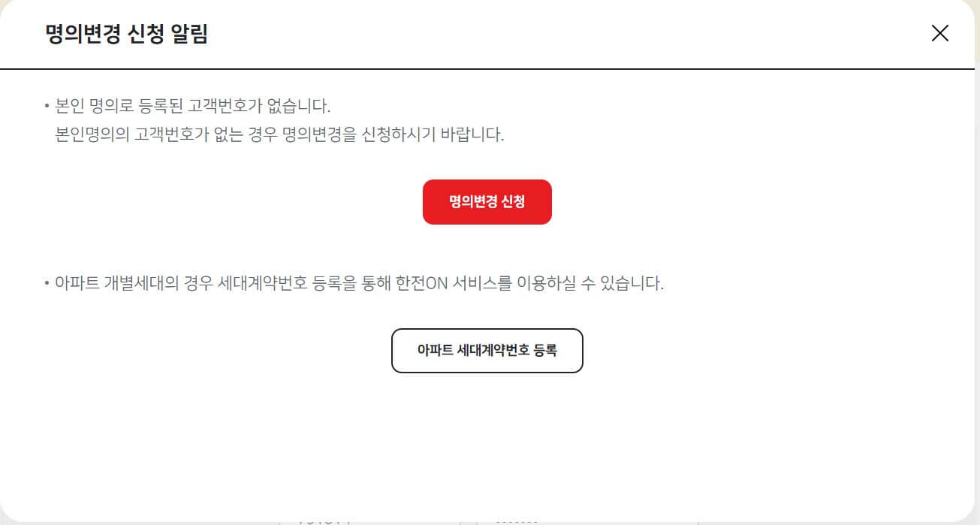Click the 명의변경을 신청하시기 바랍니다 sentence
The height and width of the screenshot is (525, 980).
[x=394, y=135]
